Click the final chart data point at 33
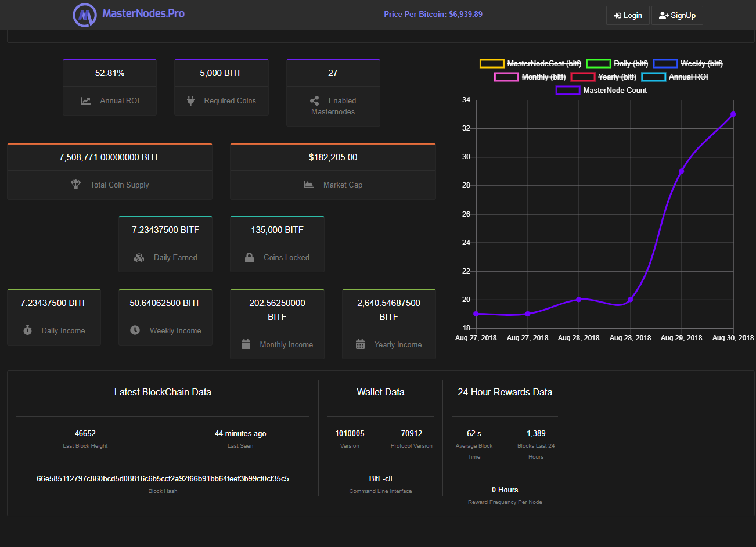The height and width of the screenshot is (547, 756). [x=733, y=114]
